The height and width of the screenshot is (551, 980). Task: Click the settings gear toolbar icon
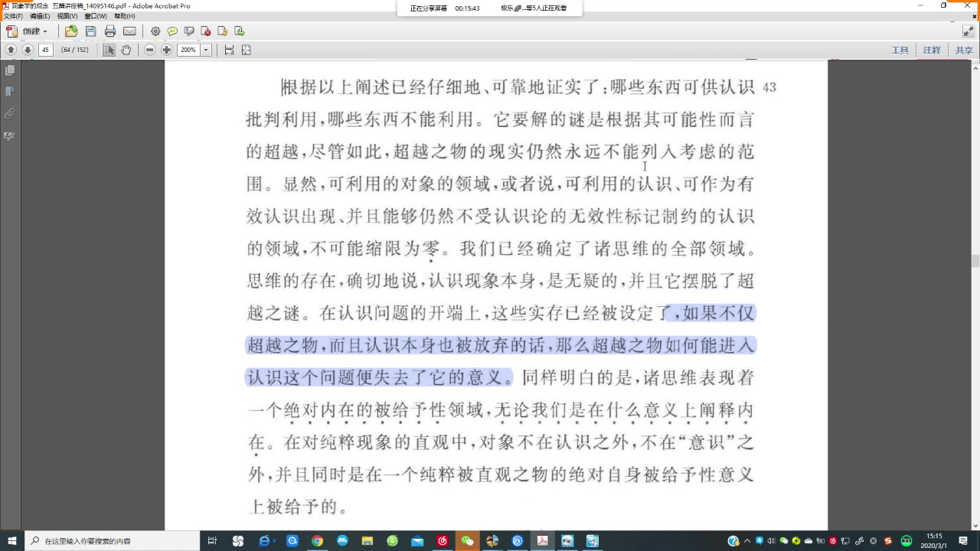155,31
